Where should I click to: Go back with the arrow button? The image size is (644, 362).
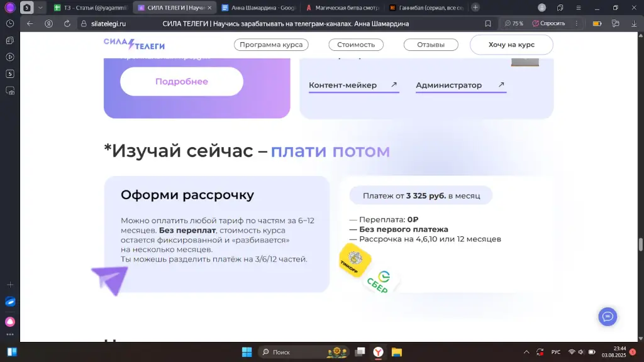30,24
